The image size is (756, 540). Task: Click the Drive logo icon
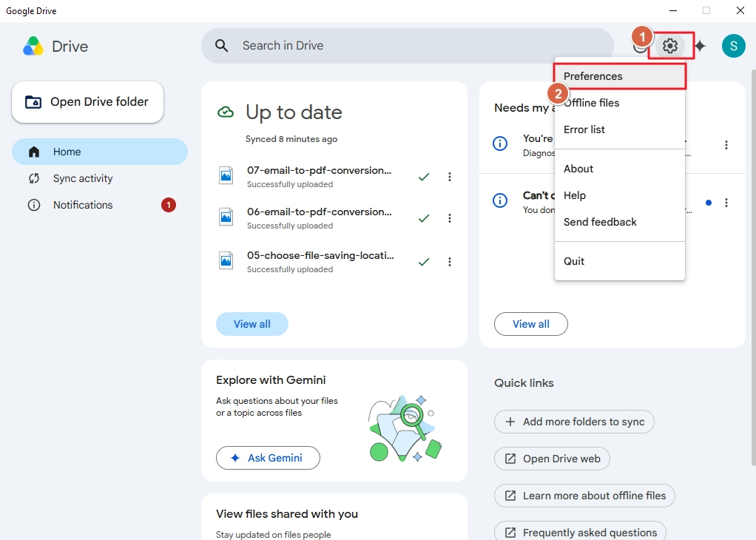pyautogui.click(x=33, y=47)
